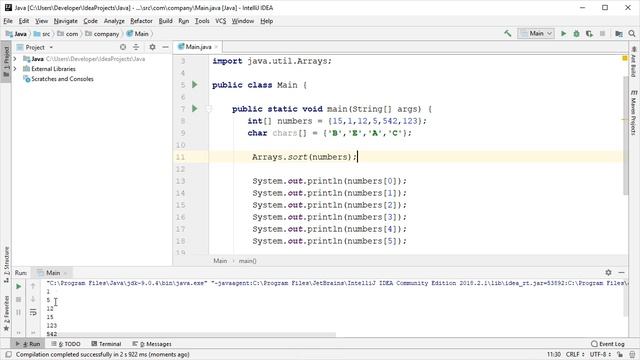Click 'main()' in editor bottom breadcrumb
Viewport: 640px width, 360px height.
(x=247, y=261)
